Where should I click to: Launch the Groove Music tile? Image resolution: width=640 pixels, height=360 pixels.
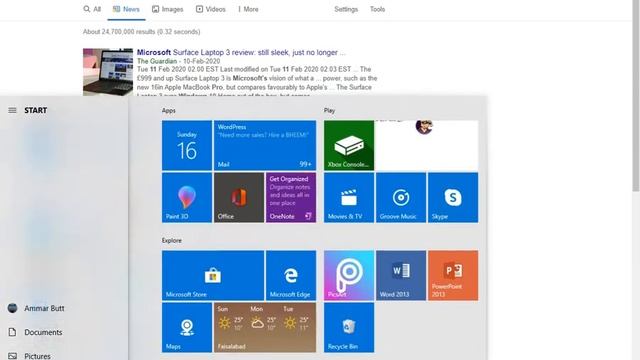[401, 198]
